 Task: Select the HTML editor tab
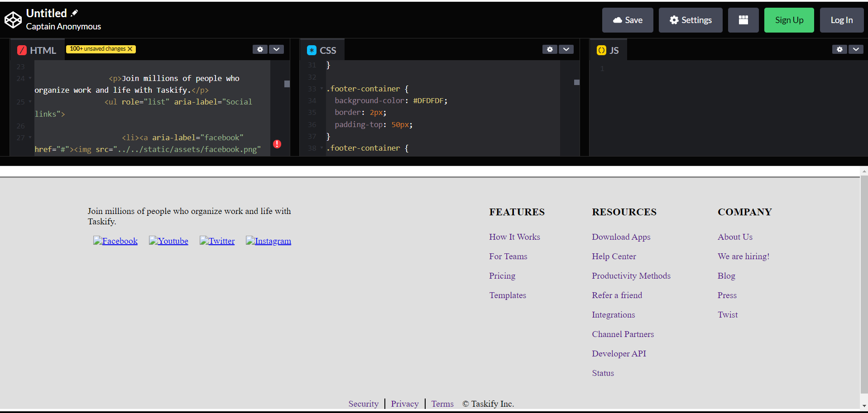coord(37,50)
